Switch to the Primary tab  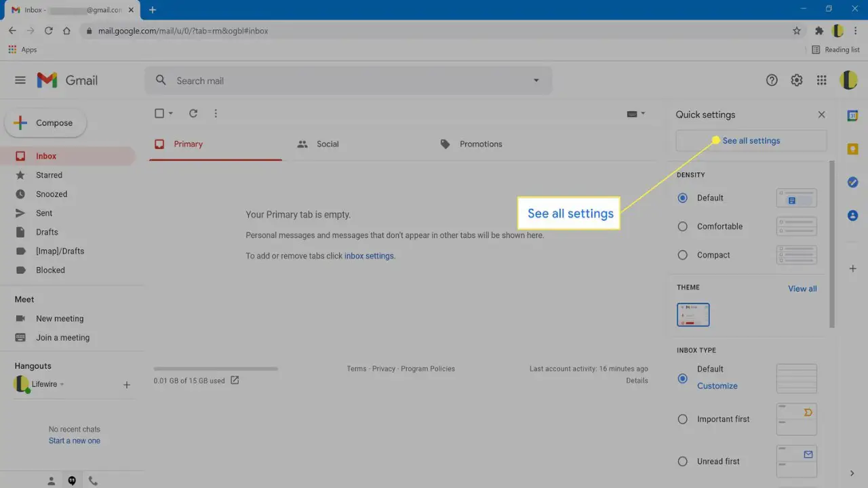(x=216, y=144)
